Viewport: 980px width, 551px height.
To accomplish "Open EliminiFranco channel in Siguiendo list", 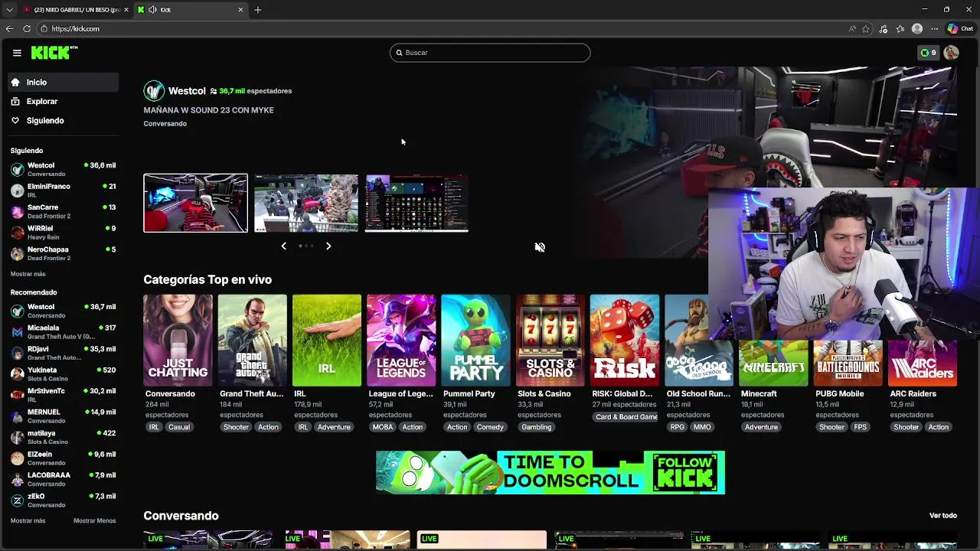I will [64, 191].
